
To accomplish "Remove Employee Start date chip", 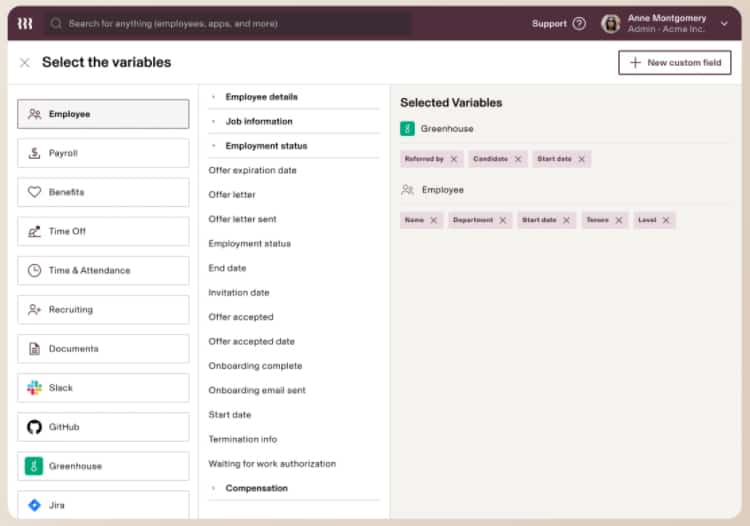I will (x=566, y=220).
